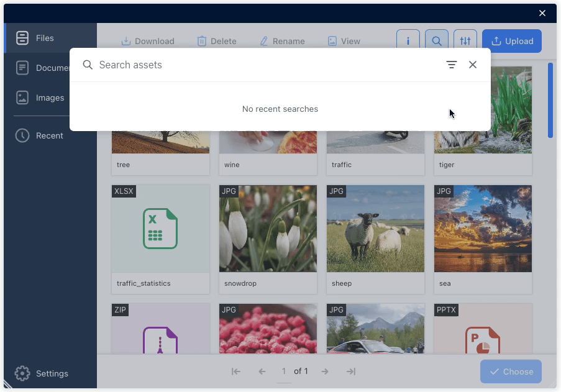This screenshot has height=392, width=561.
Task: Click the Choose button
Action: 511,371
